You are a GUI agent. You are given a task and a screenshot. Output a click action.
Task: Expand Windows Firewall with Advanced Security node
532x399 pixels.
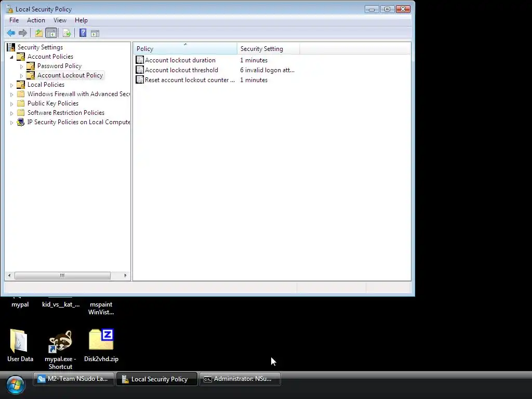pos(11,95)
